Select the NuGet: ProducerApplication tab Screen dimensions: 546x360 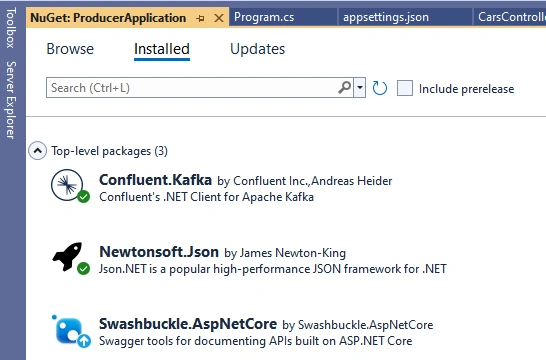pyautogui.click(x=108, y=18)
